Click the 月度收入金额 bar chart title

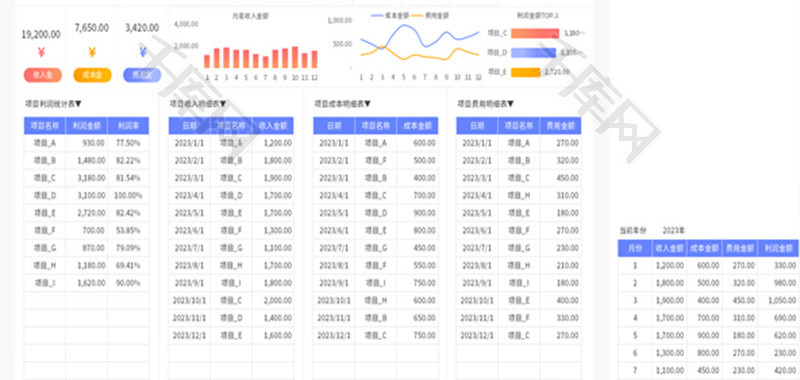(251, 16)
